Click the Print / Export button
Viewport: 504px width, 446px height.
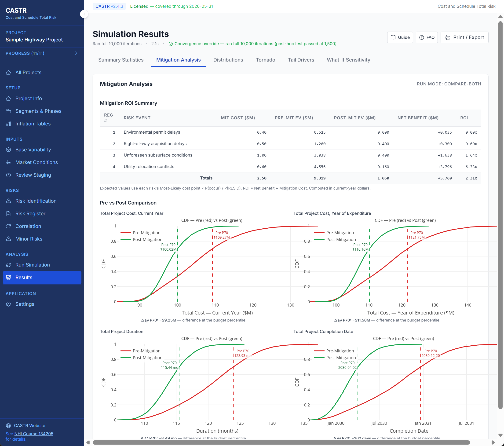[464, 37]
